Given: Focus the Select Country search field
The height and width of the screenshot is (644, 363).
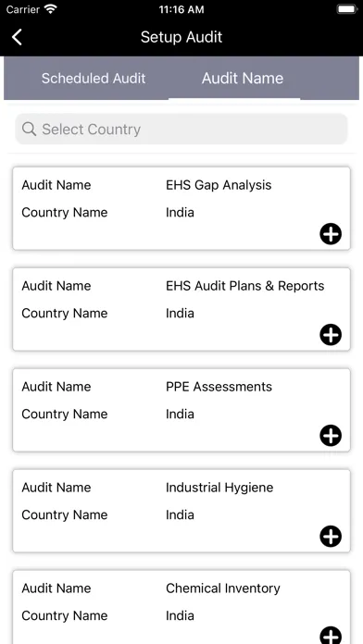Looking at the screenshot, I should pyautogui.click(x=181, y=129).
